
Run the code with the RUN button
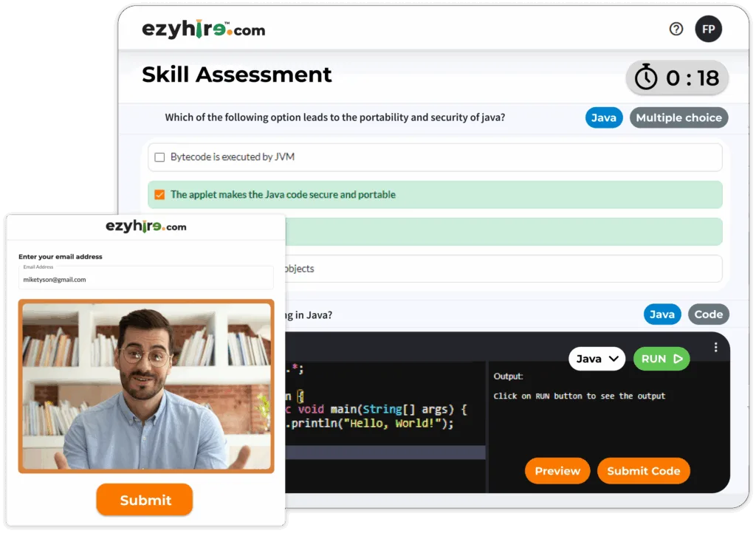pyautogui.click(x=661, y=359)
